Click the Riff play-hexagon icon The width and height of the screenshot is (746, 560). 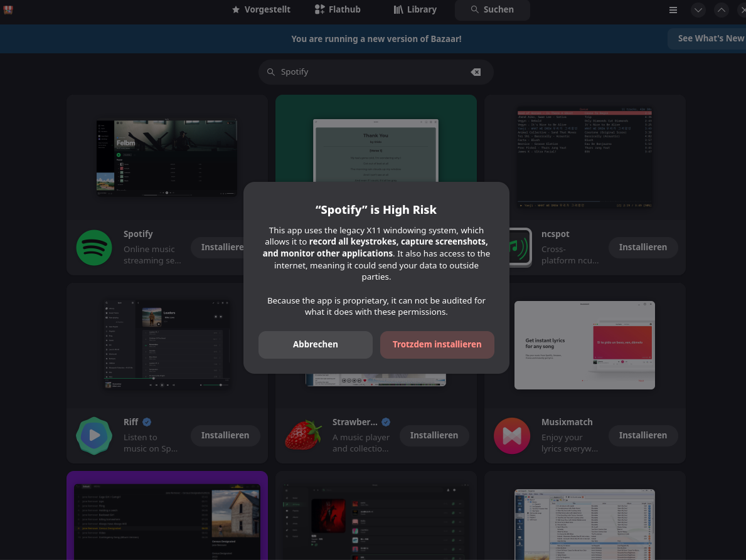pos(94,436)
